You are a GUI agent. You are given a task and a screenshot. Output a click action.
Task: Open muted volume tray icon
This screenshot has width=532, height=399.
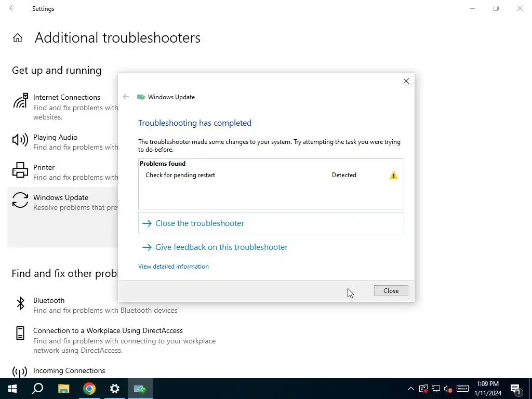pyautogui.click(x=448, y=389)
